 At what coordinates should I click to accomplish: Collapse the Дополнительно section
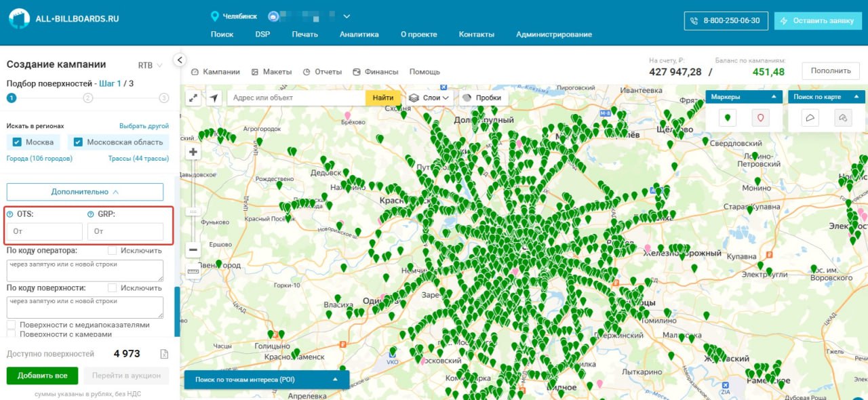point(85,192)
